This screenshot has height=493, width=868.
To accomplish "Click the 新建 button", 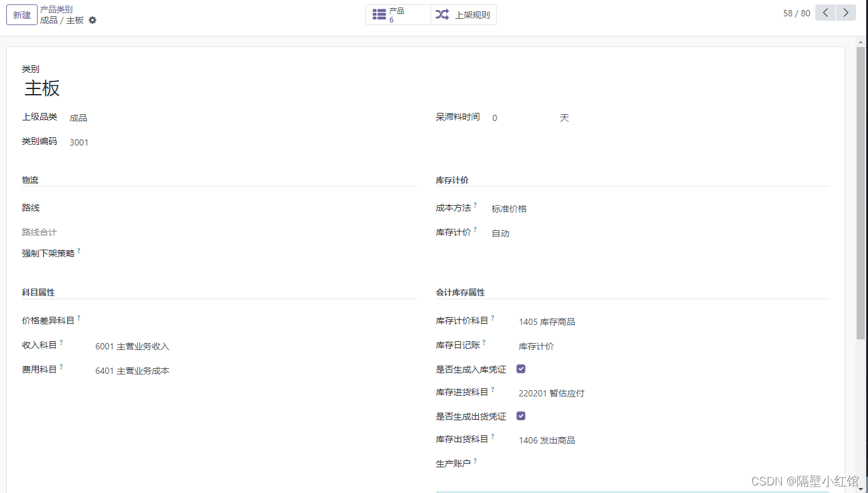I will click(x=22, y=15).
